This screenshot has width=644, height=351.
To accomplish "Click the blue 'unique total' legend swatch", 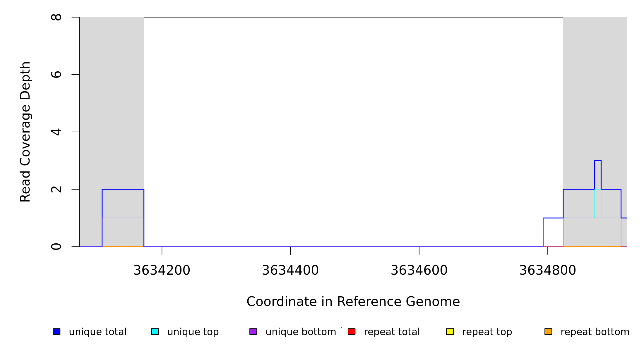I will (56, 331).
